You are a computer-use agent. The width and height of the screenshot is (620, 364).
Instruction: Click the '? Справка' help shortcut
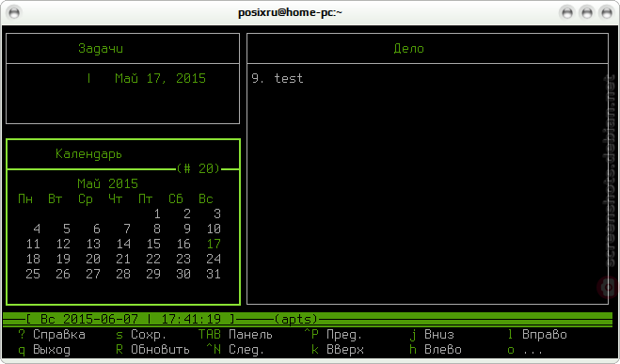(x=52, y=334)
